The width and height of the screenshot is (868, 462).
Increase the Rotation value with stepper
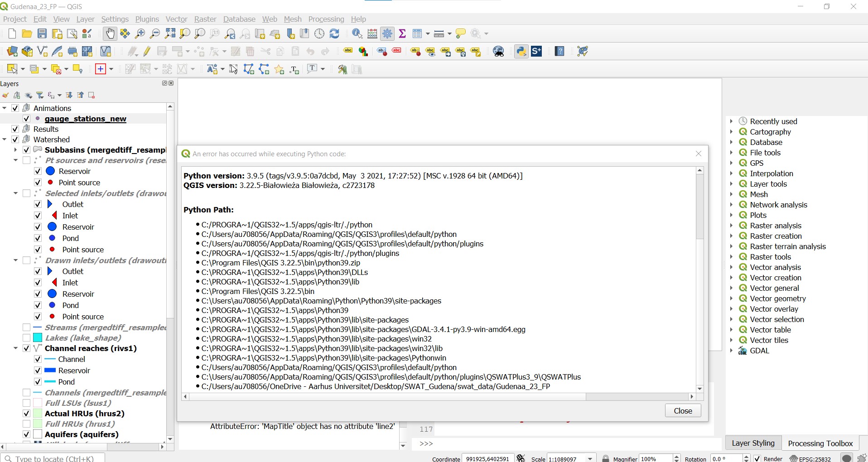point(747,456)
